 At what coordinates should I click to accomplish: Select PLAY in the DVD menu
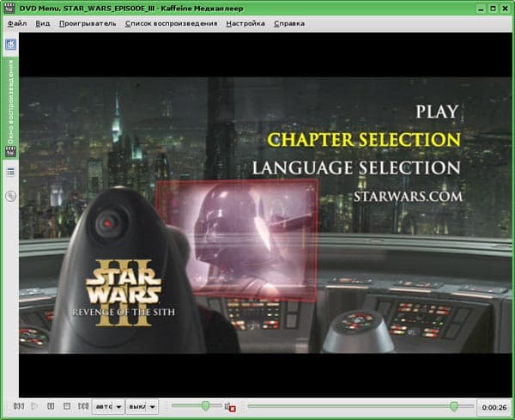point(437,112)
